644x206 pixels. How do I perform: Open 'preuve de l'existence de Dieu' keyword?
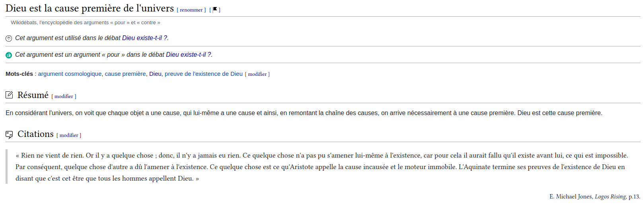point(204,74)
